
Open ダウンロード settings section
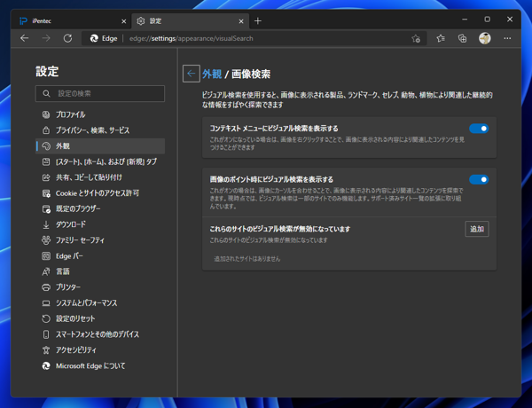(100, 224)
